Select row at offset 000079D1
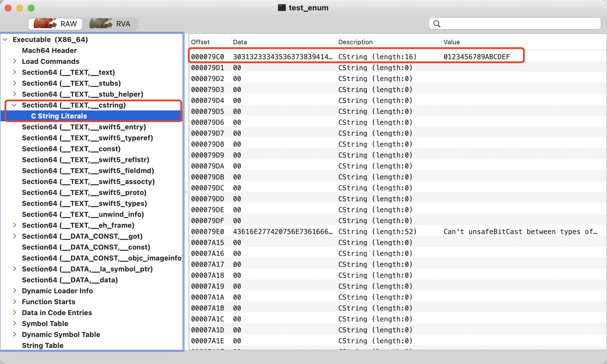This screenshot has width=607, height=364. tap(398, 68)
